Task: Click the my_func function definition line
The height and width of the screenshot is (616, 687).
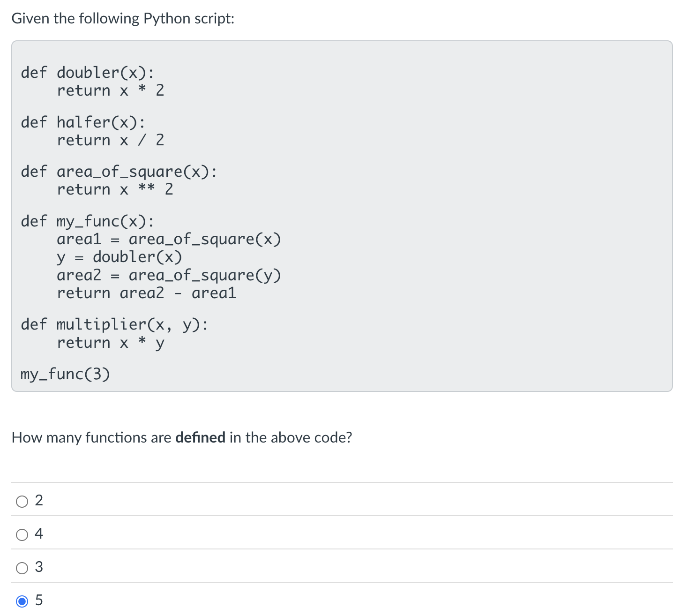Action: tap(87, 221)
